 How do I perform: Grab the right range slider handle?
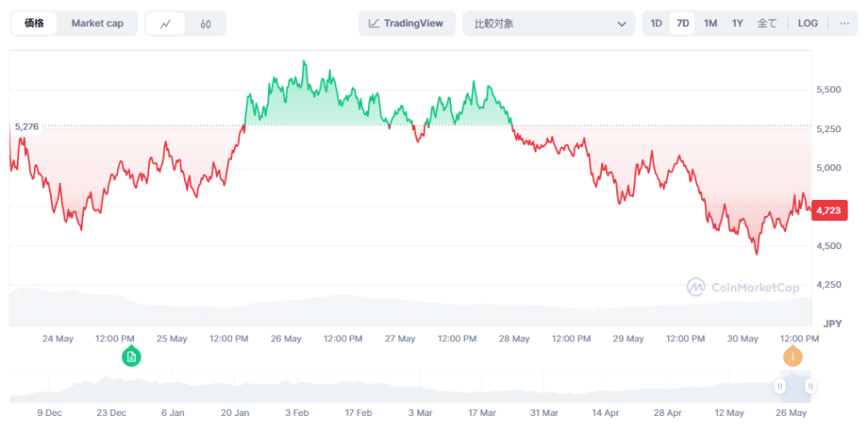810,386
